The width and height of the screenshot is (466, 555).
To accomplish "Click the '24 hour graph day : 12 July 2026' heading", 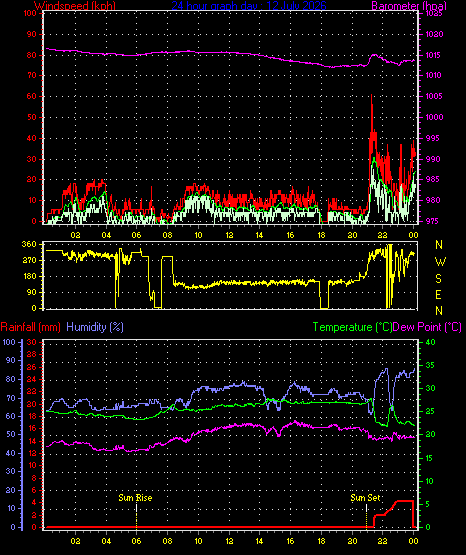I will point(249,6).
